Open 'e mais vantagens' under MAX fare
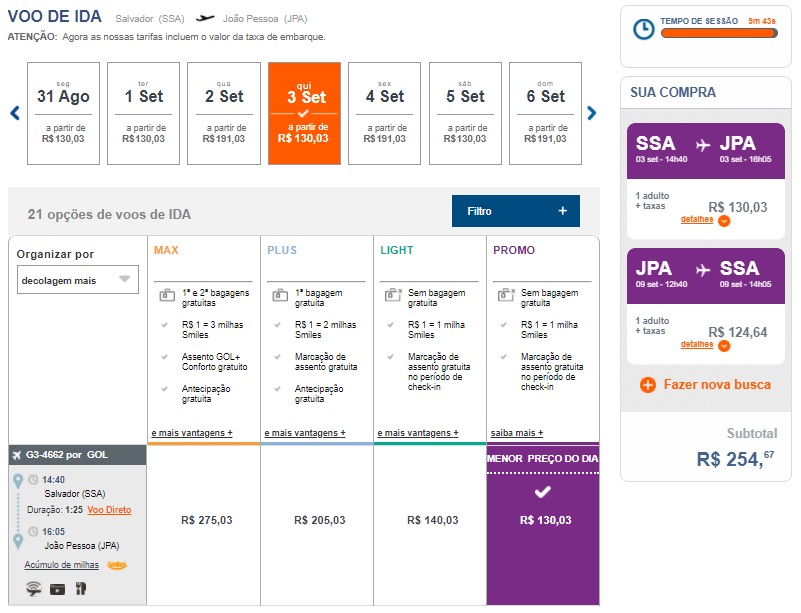Screen dimensions: 801x613 coord(192,433)
